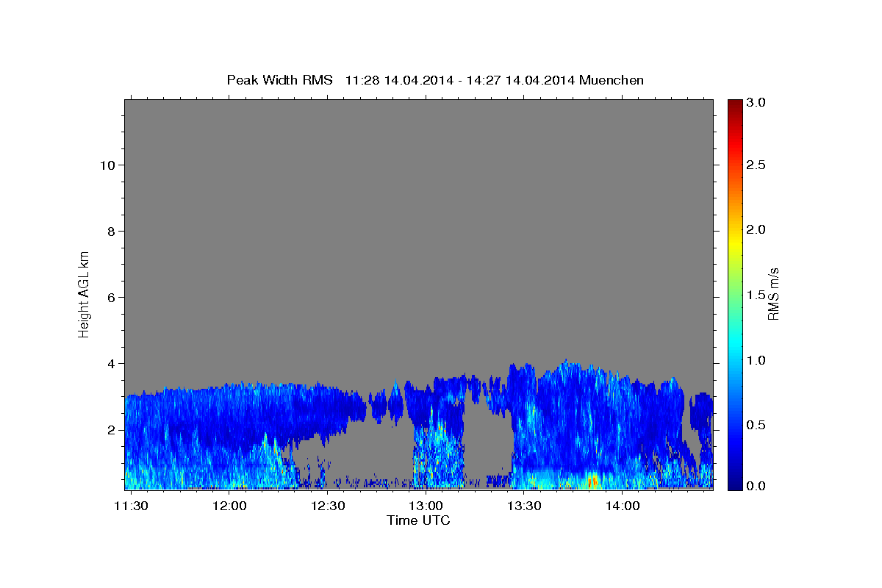Image resolution: width=882 pixels, height=588 pixels.
Task: Click the height tick label 2
Action: point(111,429)
